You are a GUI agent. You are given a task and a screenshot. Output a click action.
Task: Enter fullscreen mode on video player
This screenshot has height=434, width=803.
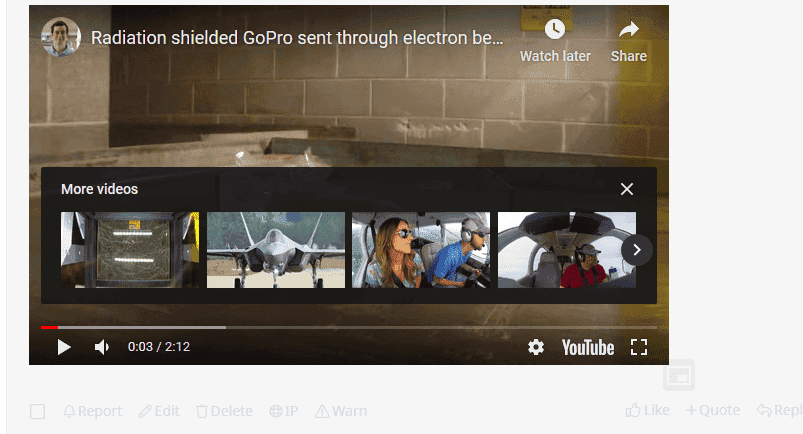click(639, 347)
